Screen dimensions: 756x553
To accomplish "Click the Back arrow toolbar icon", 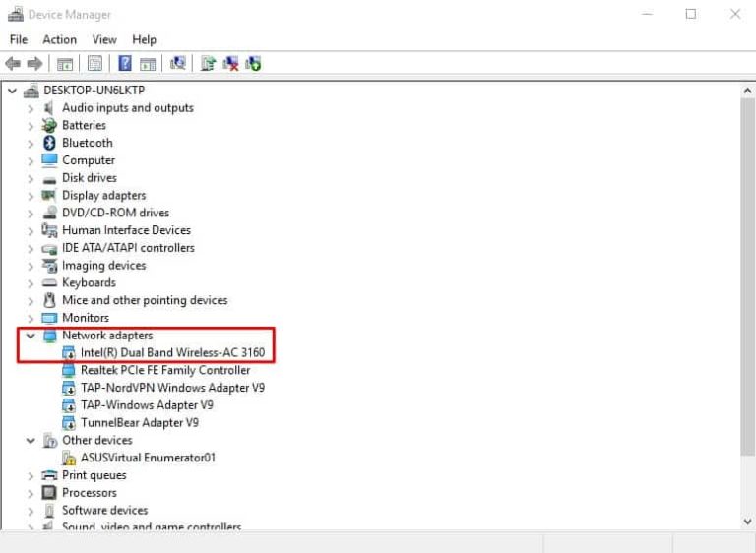I will click(x=13, y=64).
